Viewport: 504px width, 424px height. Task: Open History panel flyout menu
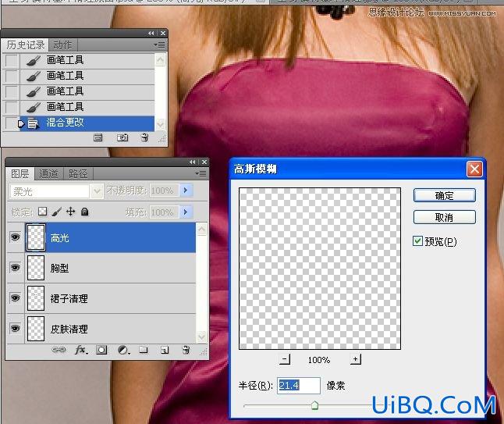160,45
